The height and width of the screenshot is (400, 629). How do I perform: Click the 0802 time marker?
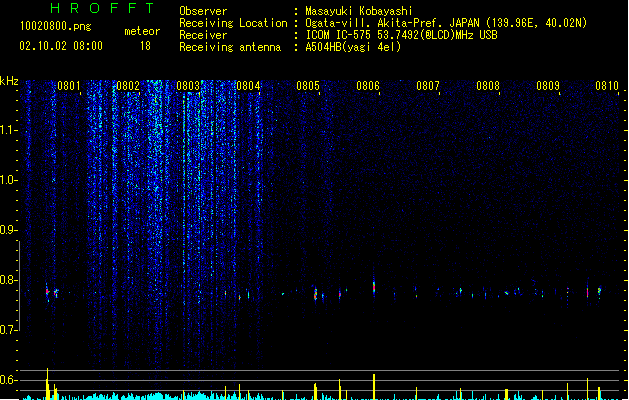coord(128,86)
